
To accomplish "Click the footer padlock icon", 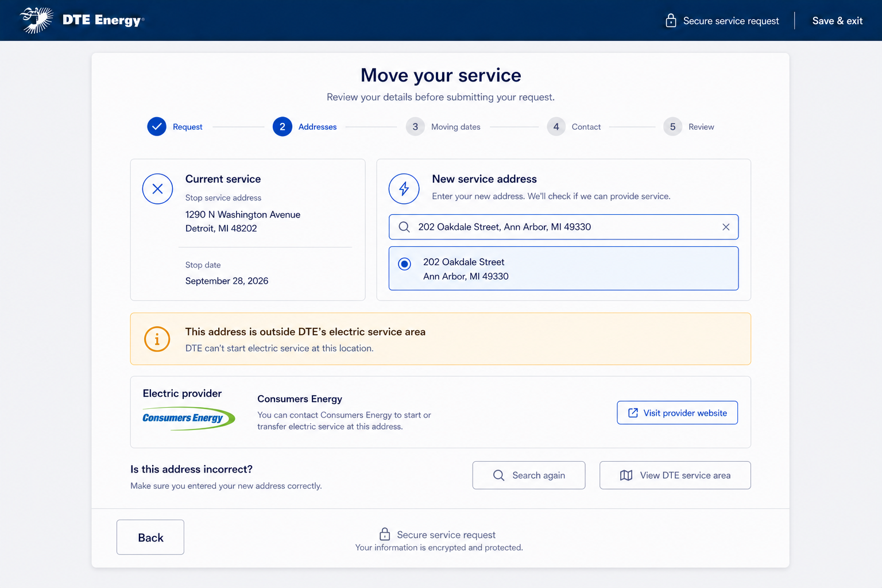I will point(385,534).
